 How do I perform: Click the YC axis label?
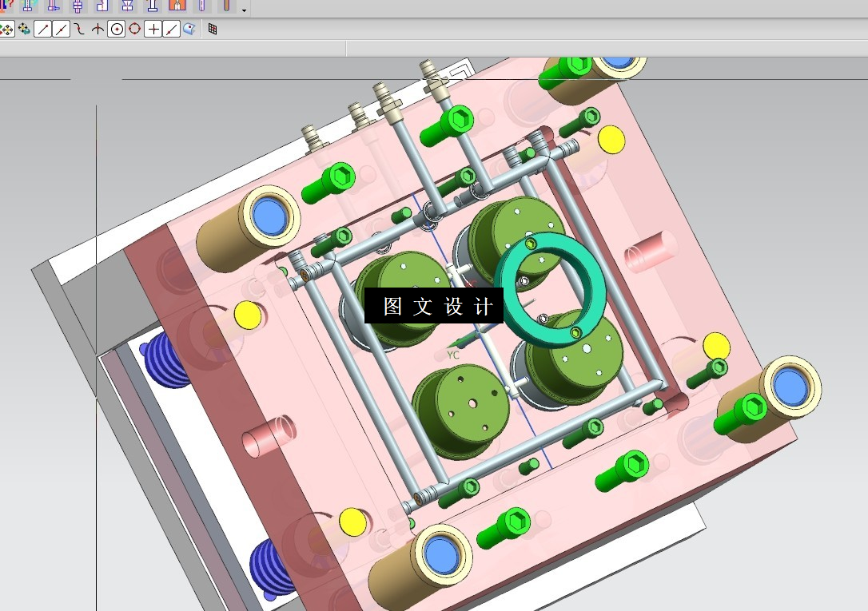pyautogui.click(x=453, y=355)
